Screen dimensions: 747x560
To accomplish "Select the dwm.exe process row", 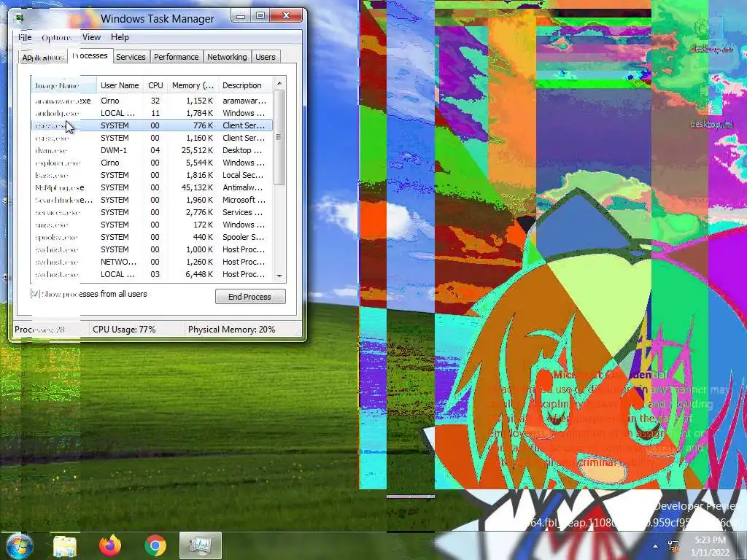I will click(x=152, y=150).
